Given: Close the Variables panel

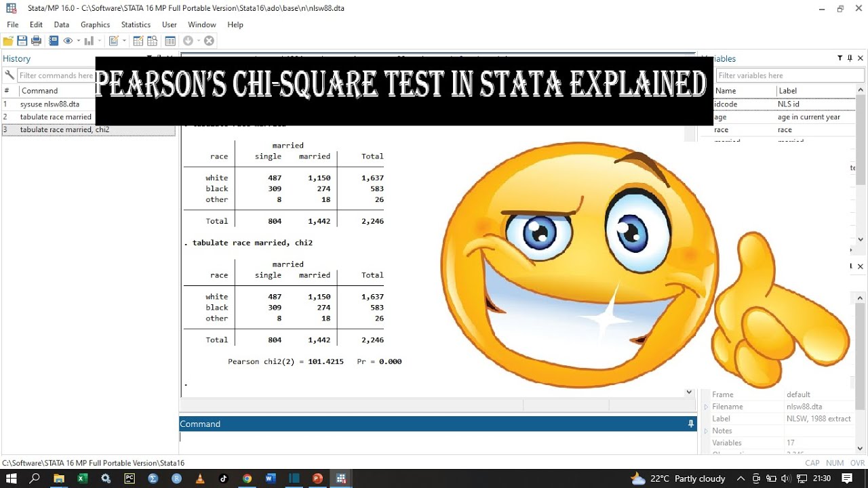Looking at the screenshot, I should click(x=861, y=58).
